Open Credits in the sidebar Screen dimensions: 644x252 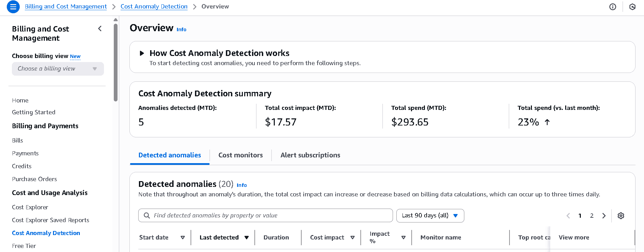coord(22,166)
